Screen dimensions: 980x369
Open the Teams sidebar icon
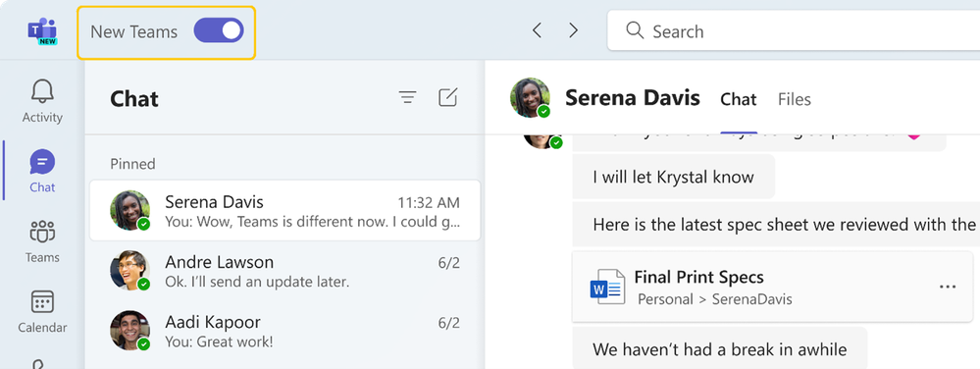coord(42,232)
